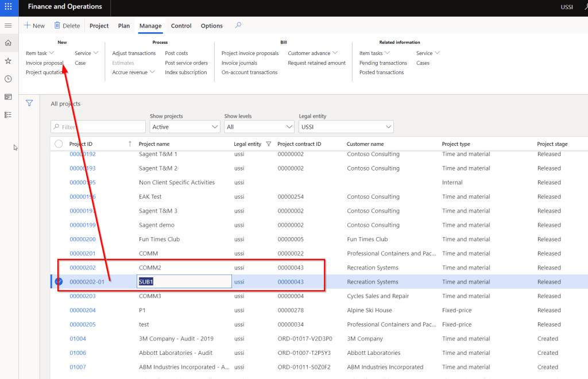Click Invoice proposal in New group

44,63
